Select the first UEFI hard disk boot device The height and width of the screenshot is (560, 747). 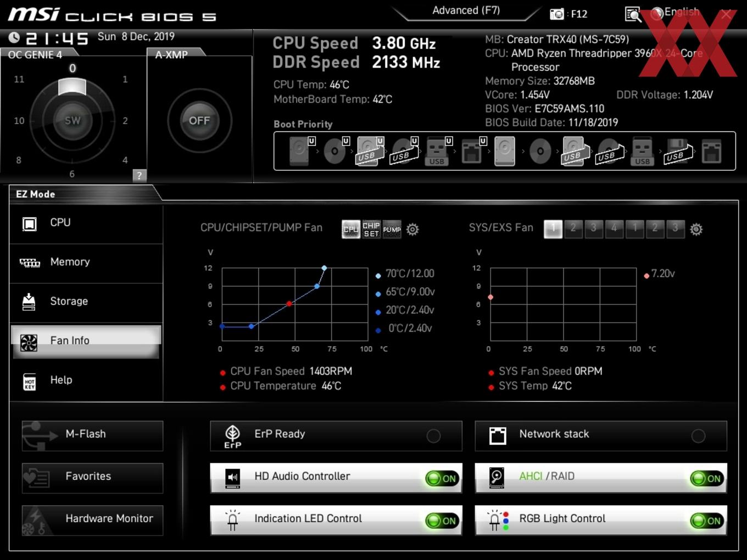(x=301, y=151)
